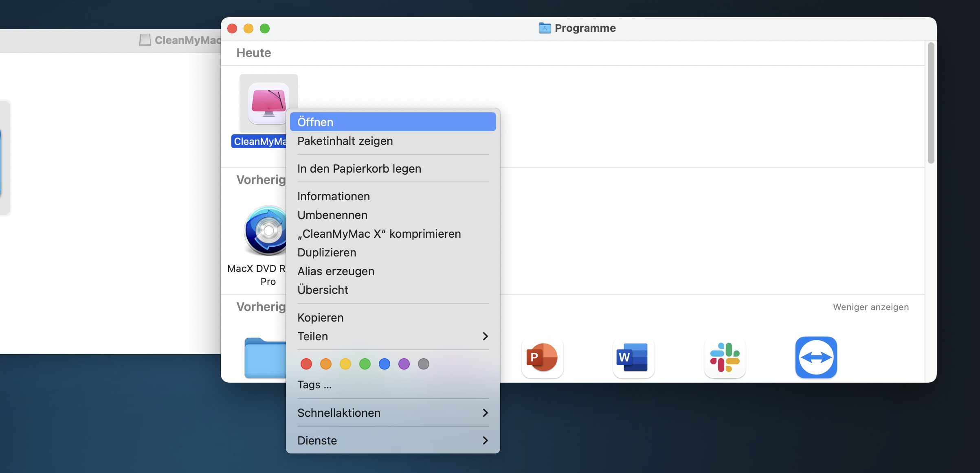Click the CleanMyMac X app icon
980x473 pixels.
[268, 103]
